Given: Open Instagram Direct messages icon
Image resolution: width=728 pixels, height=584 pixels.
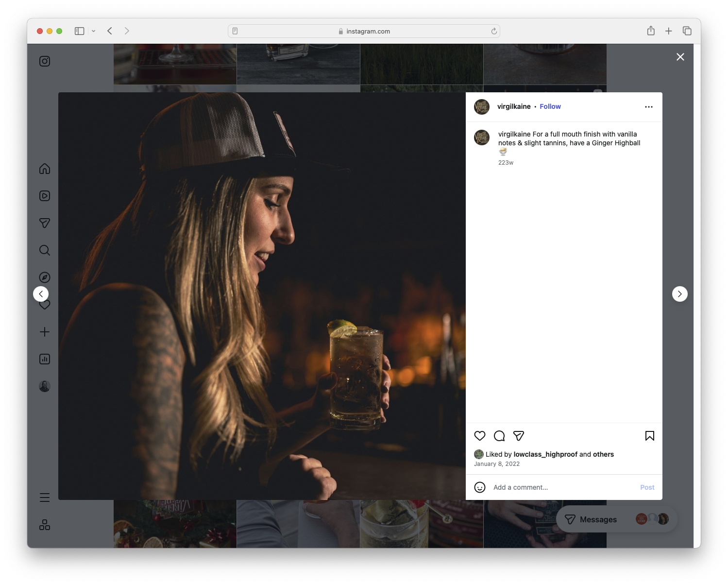Looking at the screenshot, I should coord(45,223).
